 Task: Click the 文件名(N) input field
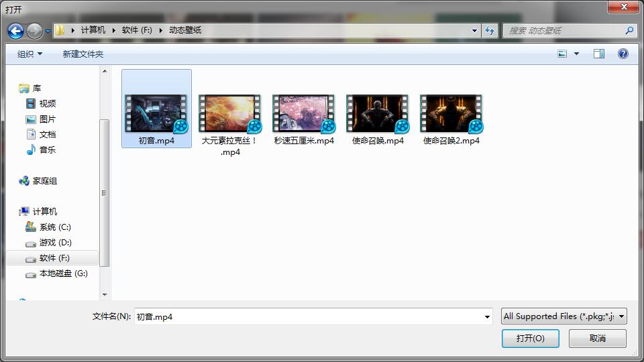coord(313,316)
